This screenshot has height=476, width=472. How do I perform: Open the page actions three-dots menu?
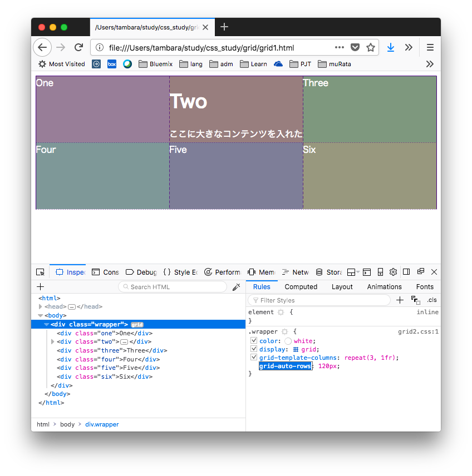(339, 47)
